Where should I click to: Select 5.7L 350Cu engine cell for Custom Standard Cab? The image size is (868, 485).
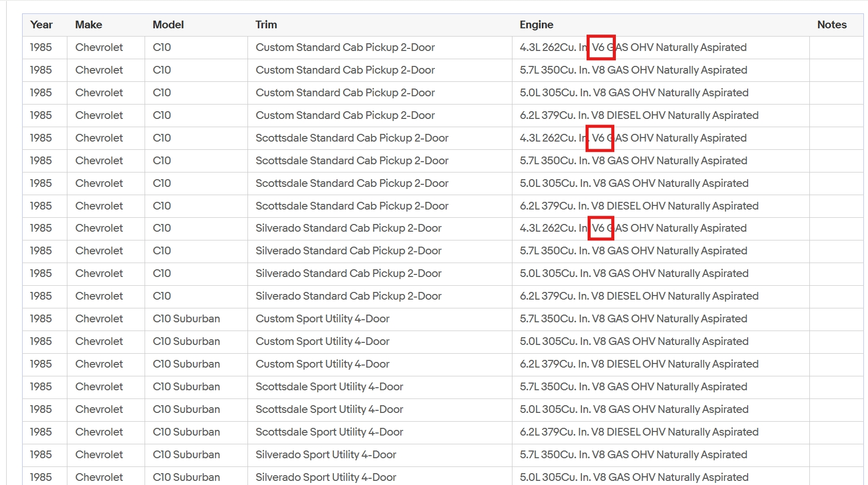[661, 70]
